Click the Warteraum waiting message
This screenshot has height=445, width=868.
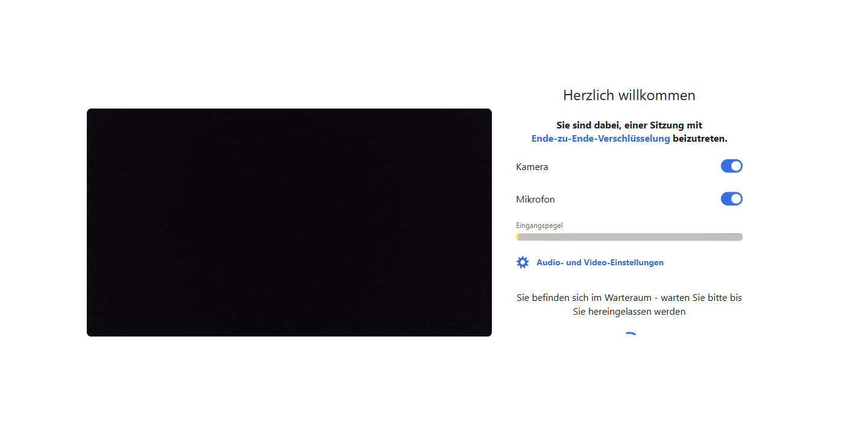tap(629, 305)
